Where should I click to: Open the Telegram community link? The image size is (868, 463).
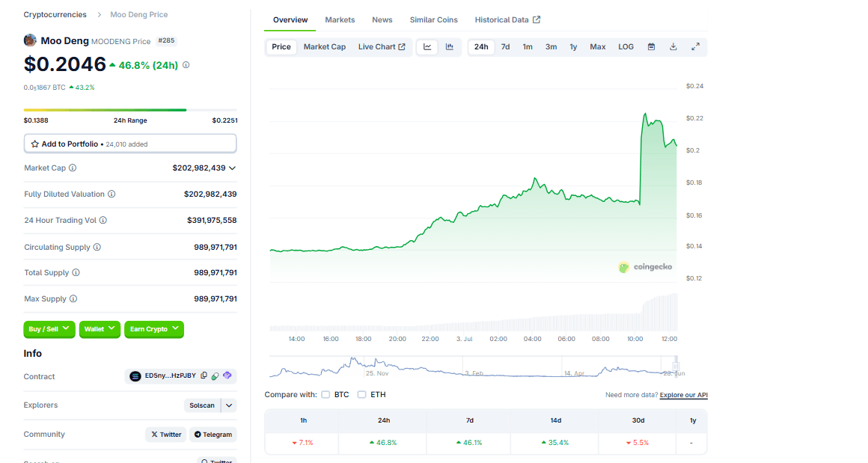[213, 435]
